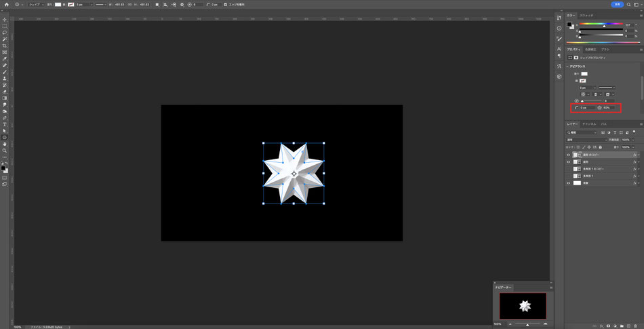This screenshot has width=644, height=329.
Task: Select the Gradient tool
Action: pos(5,98)
